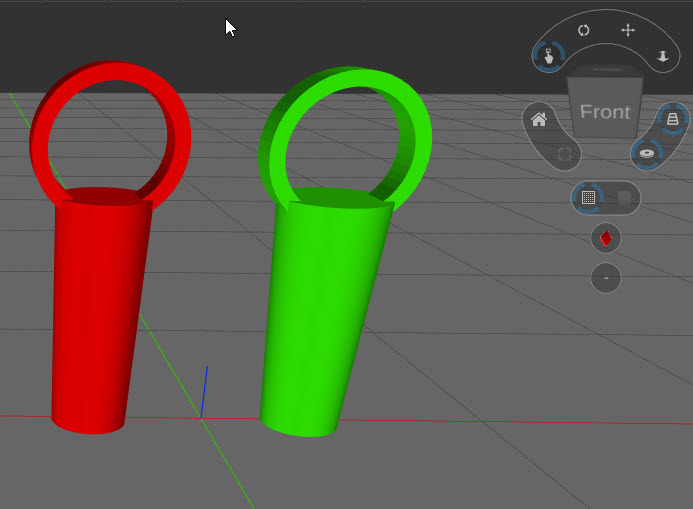Click the home view icon
693x509 pixels.
click(539, 119)
